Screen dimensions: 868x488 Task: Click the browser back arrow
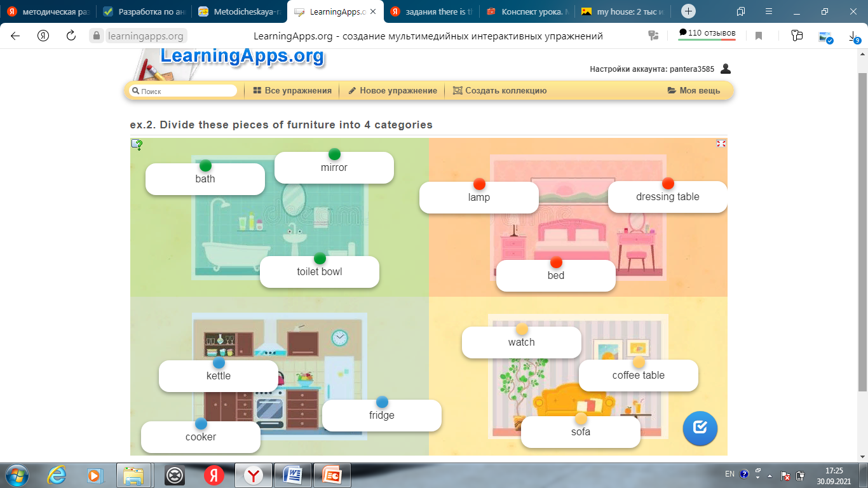tap(15, 36)
